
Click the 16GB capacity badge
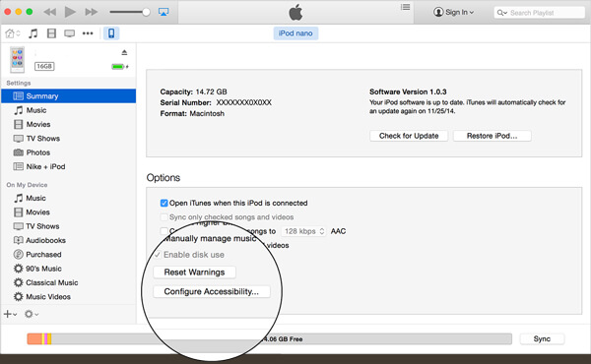click(44, 66)
